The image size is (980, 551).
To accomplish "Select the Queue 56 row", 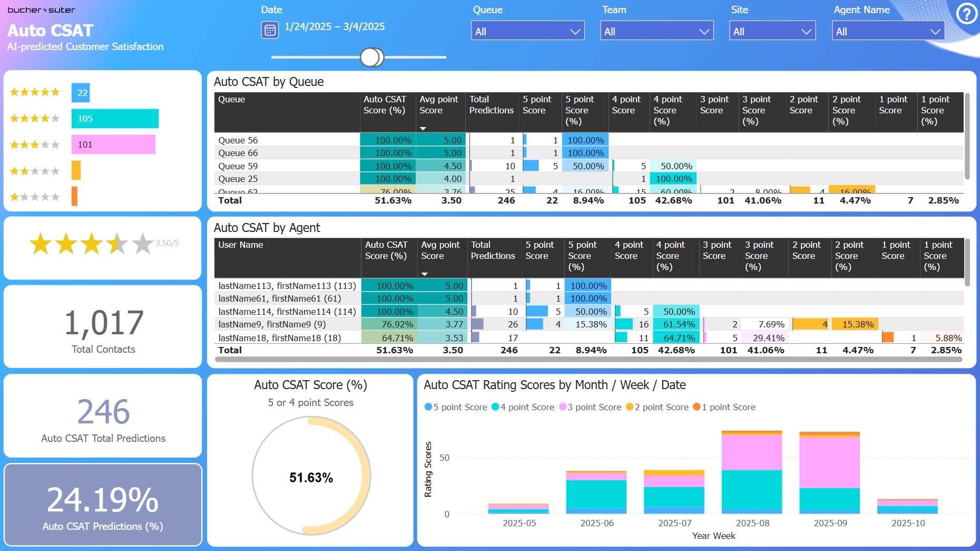I will point(589,140).
